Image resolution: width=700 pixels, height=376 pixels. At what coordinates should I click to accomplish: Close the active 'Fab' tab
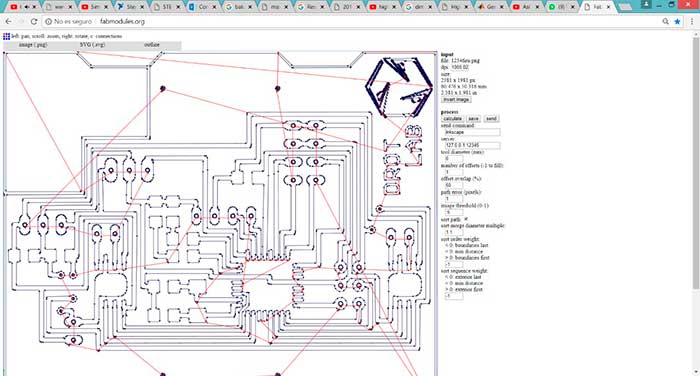[608, 7]
